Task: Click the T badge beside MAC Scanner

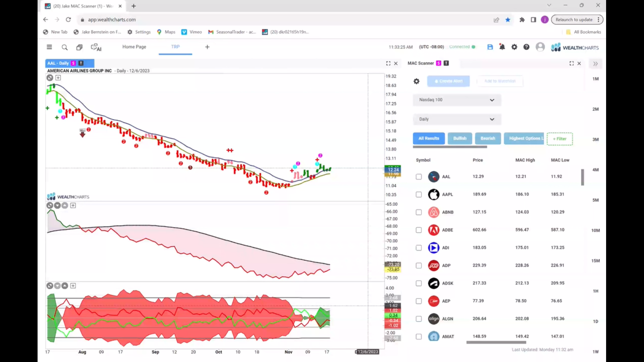Action: tap(446, 63)
